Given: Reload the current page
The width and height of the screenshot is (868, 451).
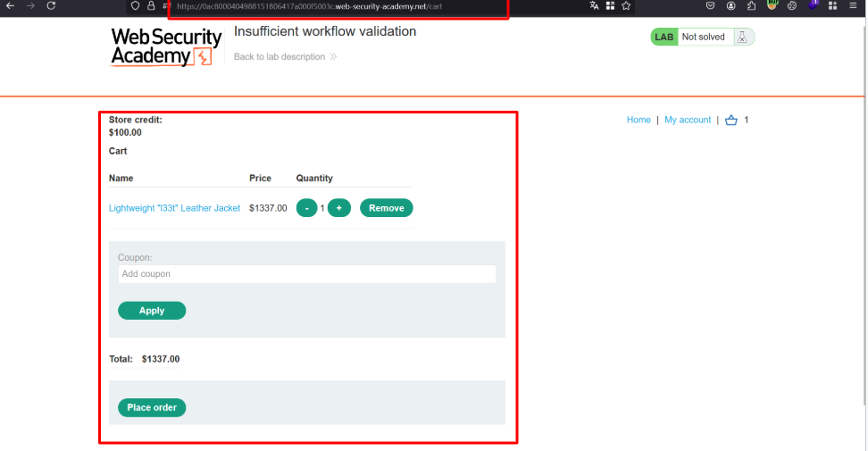Looking at the screenshot, I should coord(51,5).
